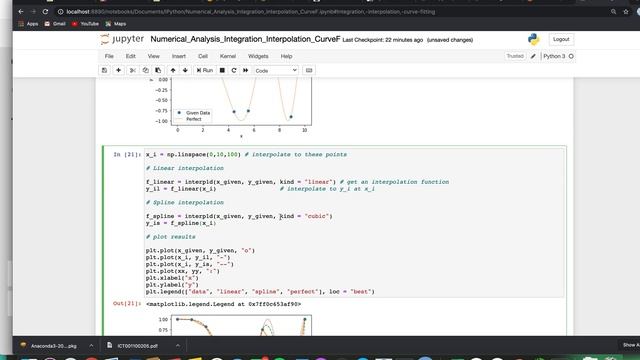Open the Cell menu

pos(203,56)
